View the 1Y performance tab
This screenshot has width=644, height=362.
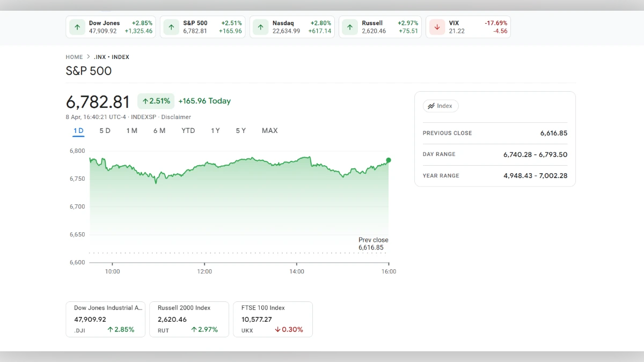point(215,130)
